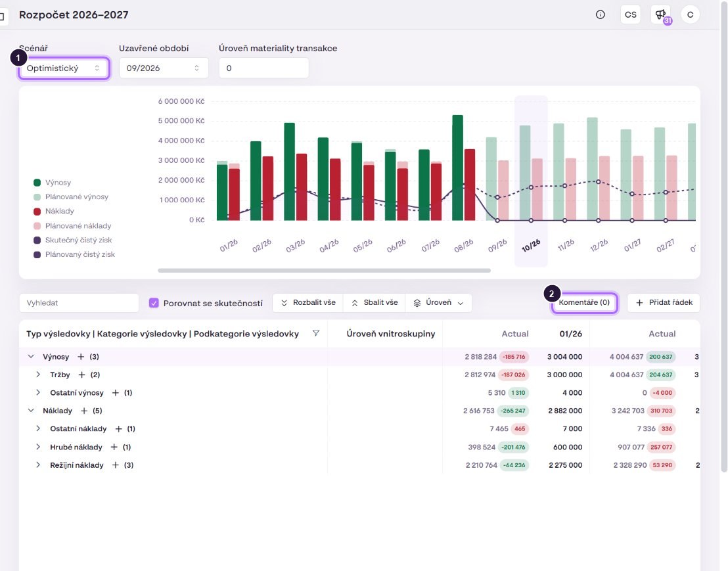Image resolution: width=728 pixels, height=571 pixels.
Task: Click Rozbalit vše button
Action: [307, 303]
